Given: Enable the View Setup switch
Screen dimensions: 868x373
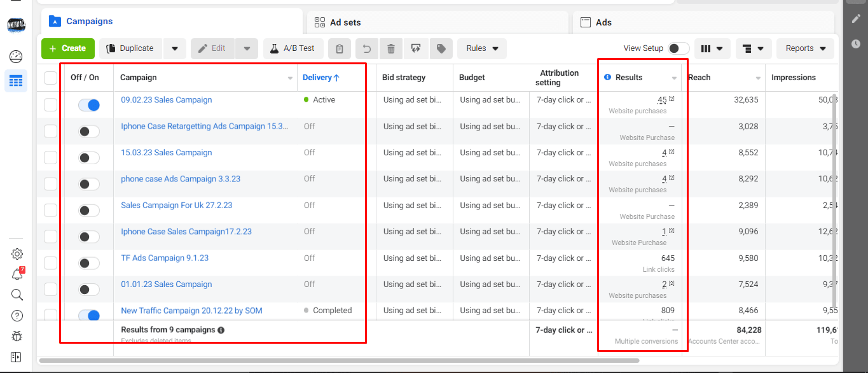Looking at the screenshot, I should 679,48.
